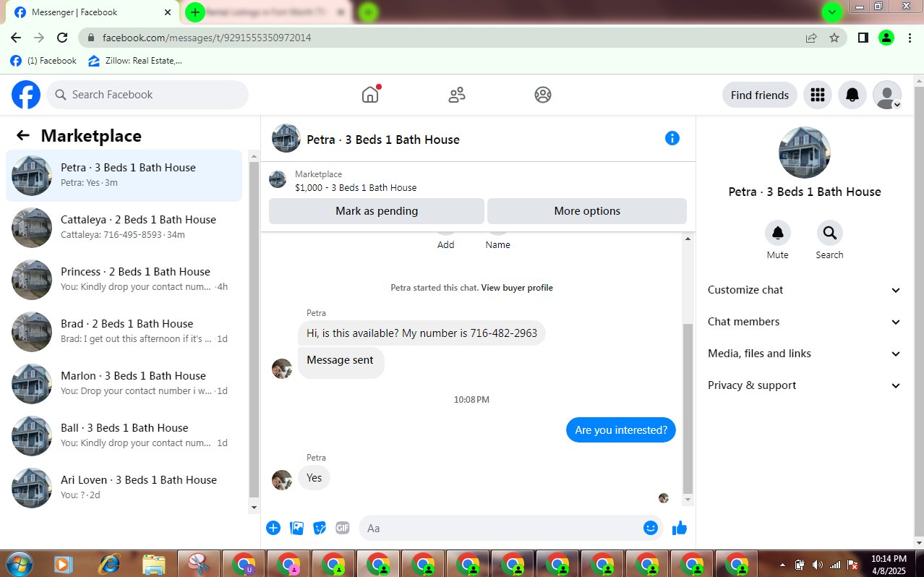Click the Search Facebook input field

tap(147, 95)
